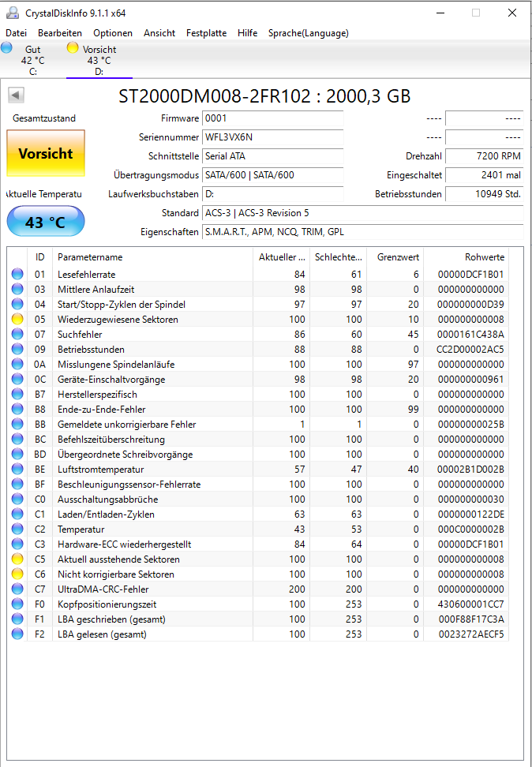Click the blue icon for Herstellerspezifisch
The image size is (532, 767).
tap(17, 395)
